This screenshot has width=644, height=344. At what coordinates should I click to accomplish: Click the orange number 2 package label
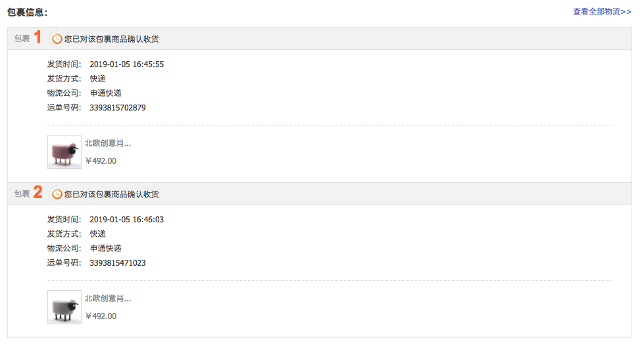click(x=37, y=193)
